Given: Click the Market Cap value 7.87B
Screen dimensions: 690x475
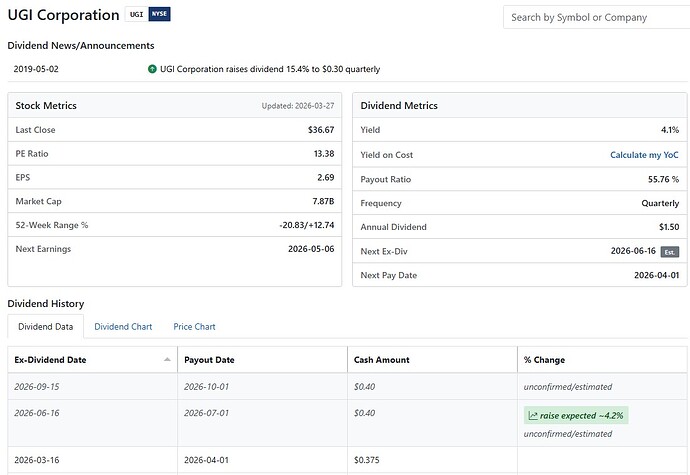Looking at the screenshot, I should pyautogui.click(x=323, y=201).
